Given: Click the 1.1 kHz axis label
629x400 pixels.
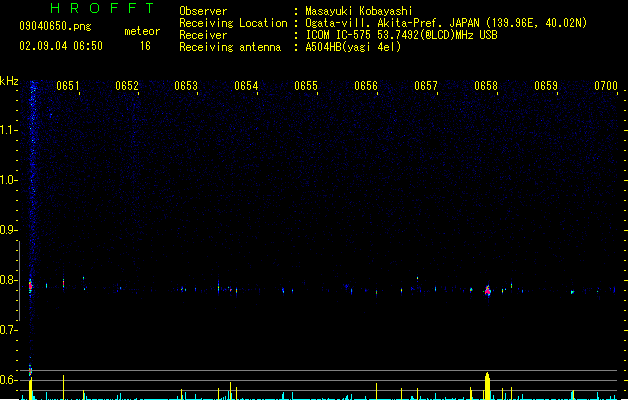Looking at the screenshot, I should tap(8, 130).
